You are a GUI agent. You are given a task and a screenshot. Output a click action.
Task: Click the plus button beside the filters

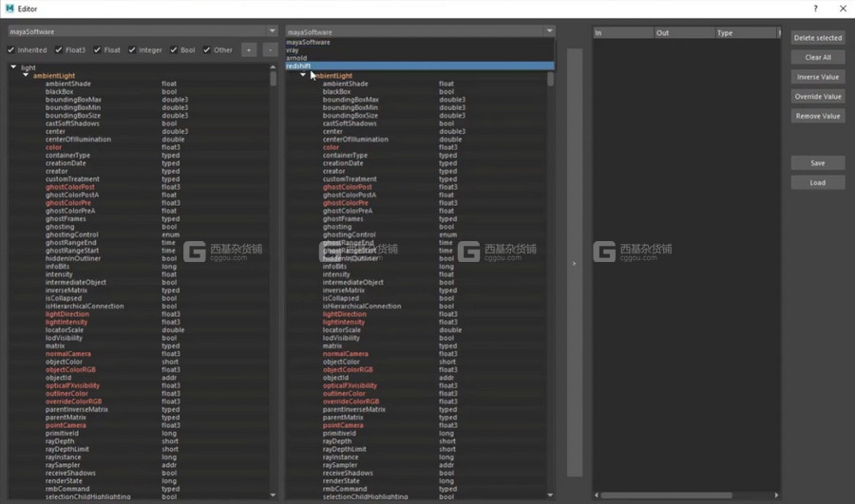pos(249,49)
